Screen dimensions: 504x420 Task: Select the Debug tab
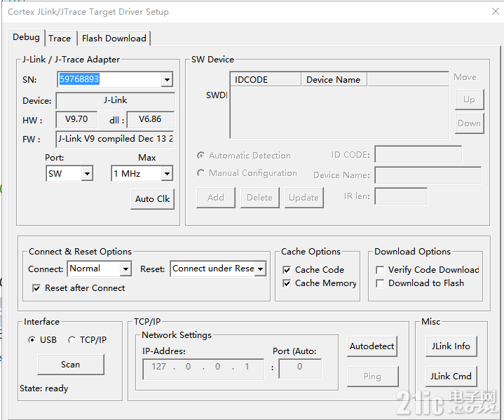pos(27,37)
